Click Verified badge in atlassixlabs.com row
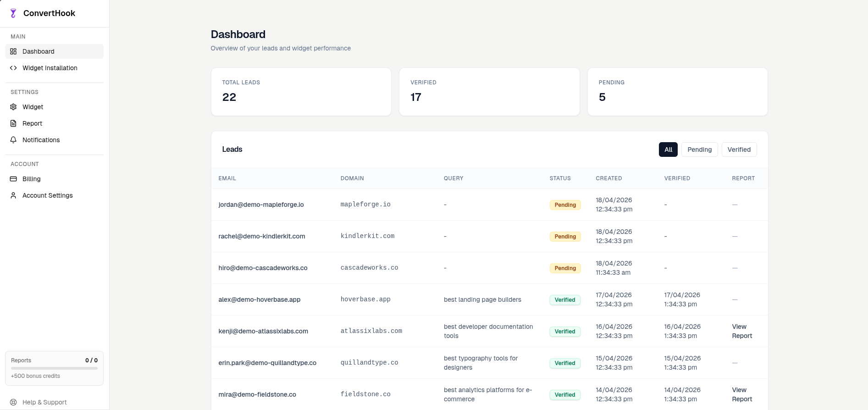Image resolution: width=868 pixels, height=410 pixels. tap(565, 332)
